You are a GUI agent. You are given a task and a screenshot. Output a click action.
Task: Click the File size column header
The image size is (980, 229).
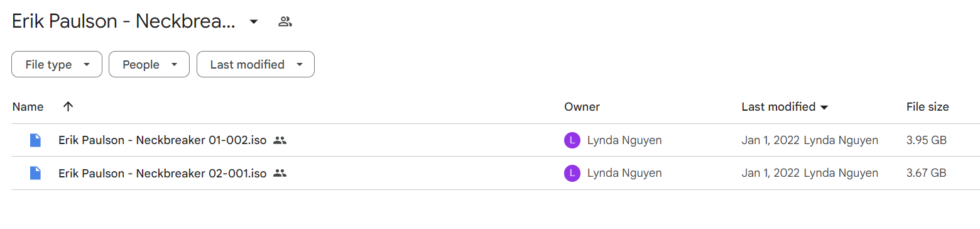pos(927,107)
